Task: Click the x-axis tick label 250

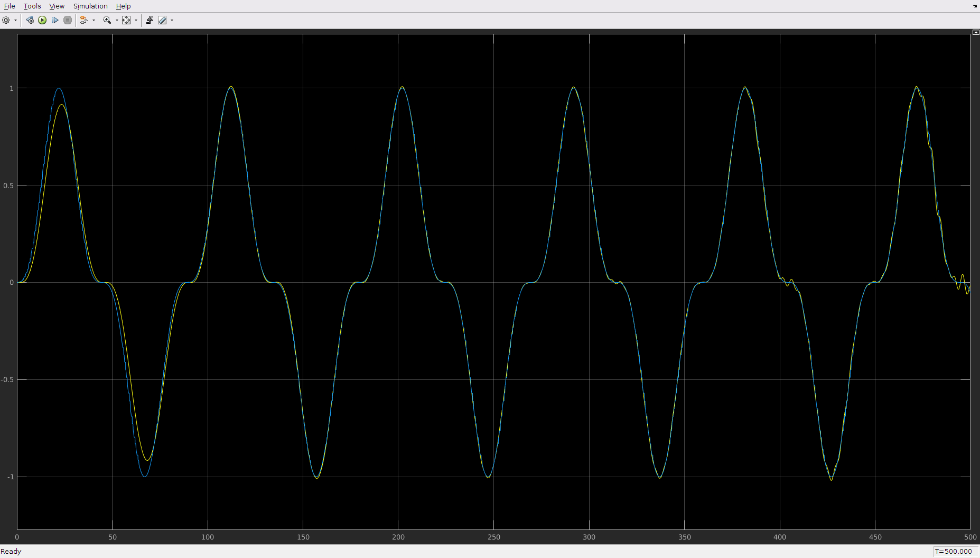Action: [x=493, y=537]
